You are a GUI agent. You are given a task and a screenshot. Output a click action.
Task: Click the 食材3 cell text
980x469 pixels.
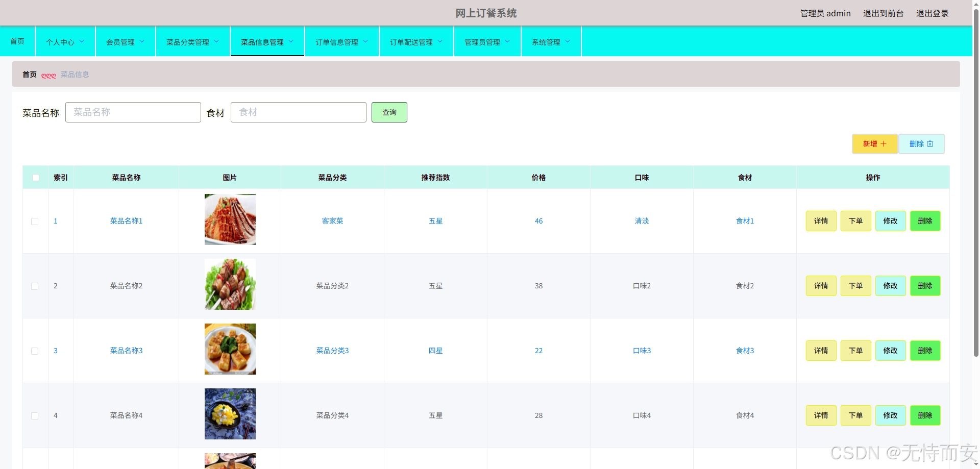(x=745, y=351)
